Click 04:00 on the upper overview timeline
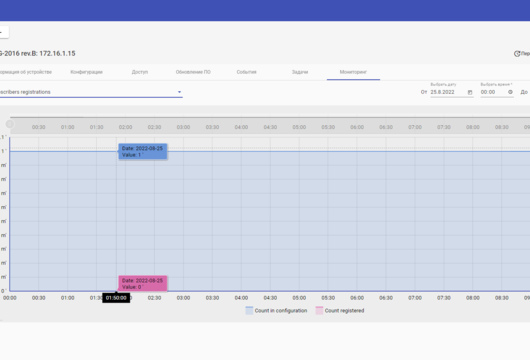This screenshot has height=360, width=530. click(x=241, y=127)
